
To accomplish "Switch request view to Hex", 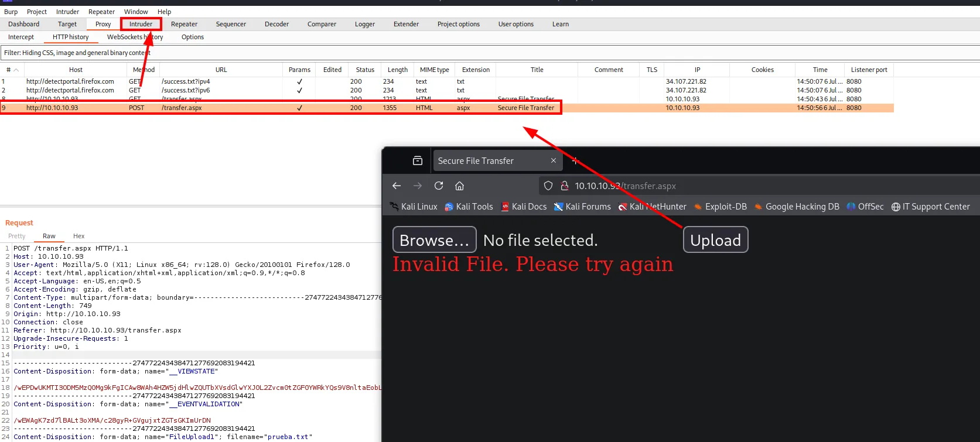I will pyautogui.click(x=78, y=236).
